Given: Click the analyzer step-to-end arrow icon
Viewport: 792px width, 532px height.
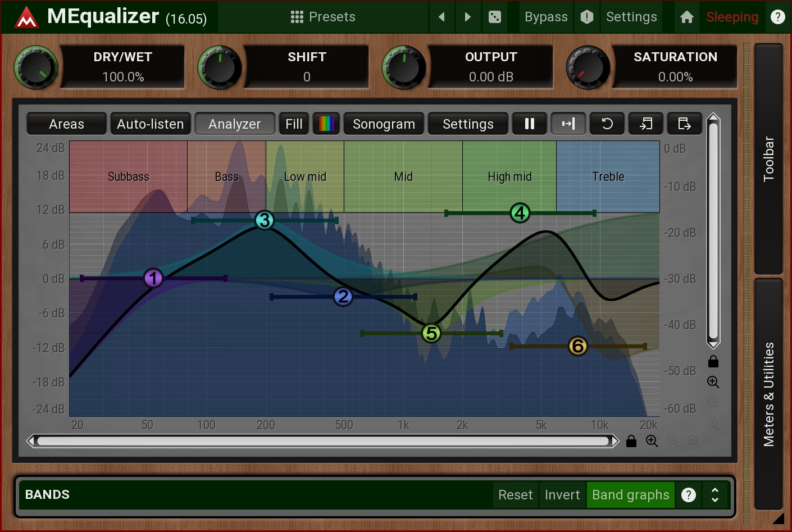Looking at the screenshot, I should (568, 124).
